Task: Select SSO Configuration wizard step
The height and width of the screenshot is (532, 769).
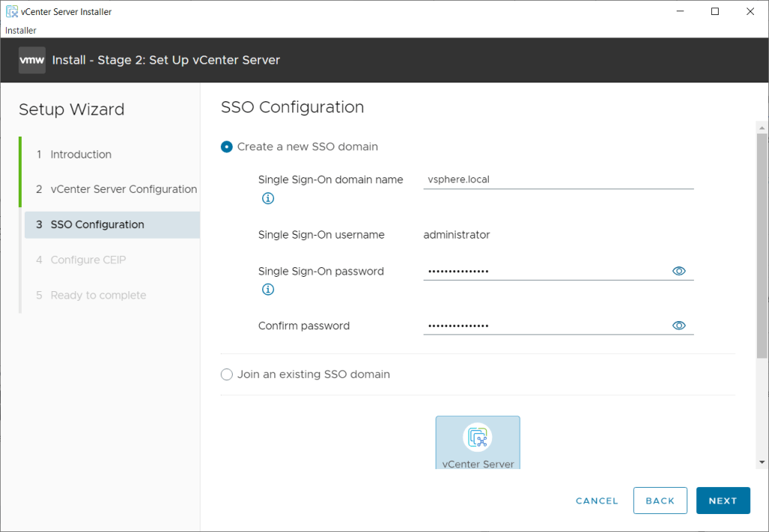Action: click(x=97, y=225)
